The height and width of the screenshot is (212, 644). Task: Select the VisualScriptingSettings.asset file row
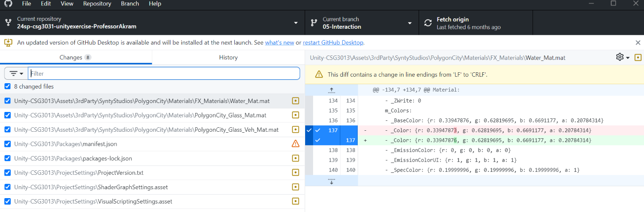tap(152, 202)
